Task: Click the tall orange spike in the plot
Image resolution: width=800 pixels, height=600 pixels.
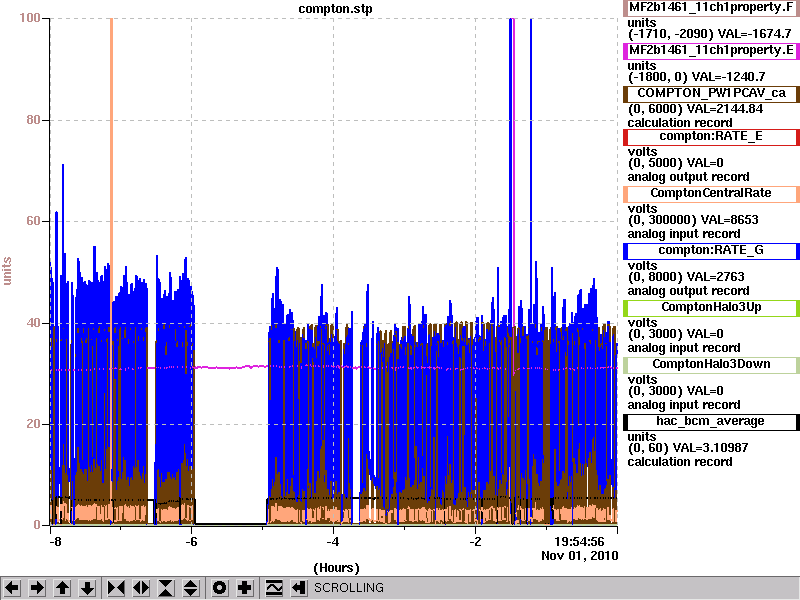Action: [111, 153]
